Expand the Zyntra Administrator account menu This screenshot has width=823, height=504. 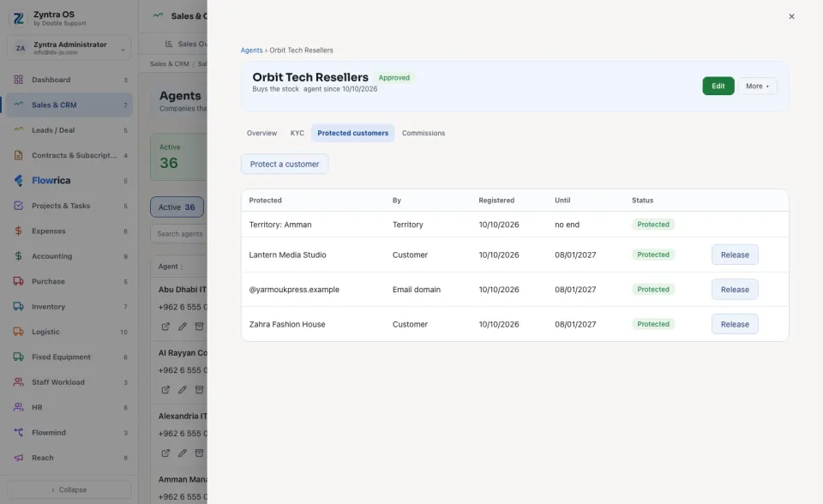coord(69,48)
